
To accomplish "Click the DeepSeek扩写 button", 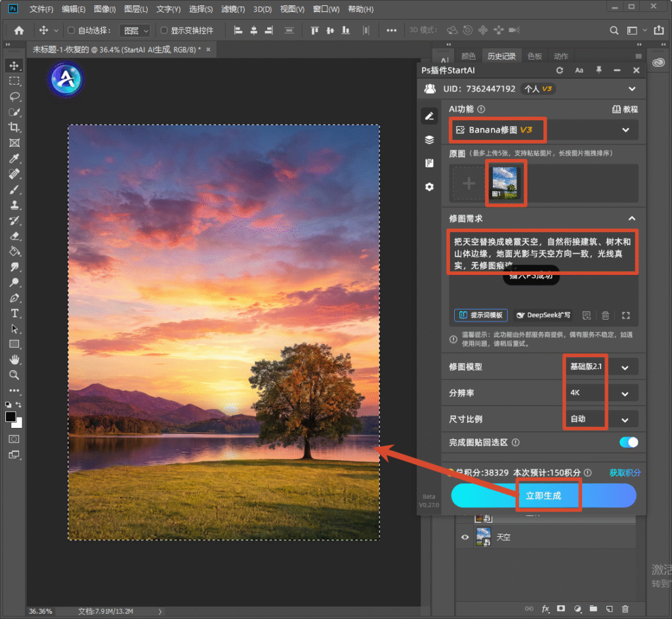I will click(x=543, y=315).
